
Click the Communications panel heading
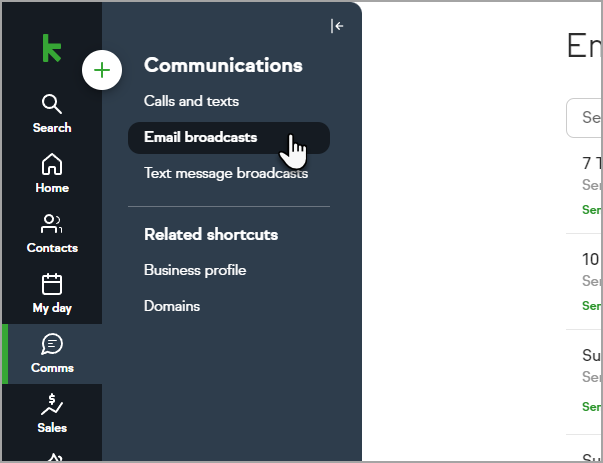coord(223,65)
